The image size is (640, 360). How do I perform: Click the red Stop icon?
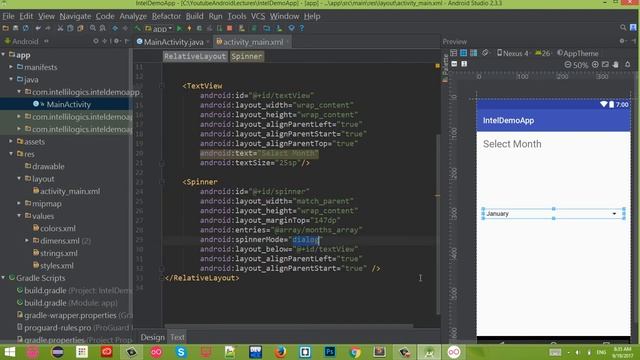[229, 29]
